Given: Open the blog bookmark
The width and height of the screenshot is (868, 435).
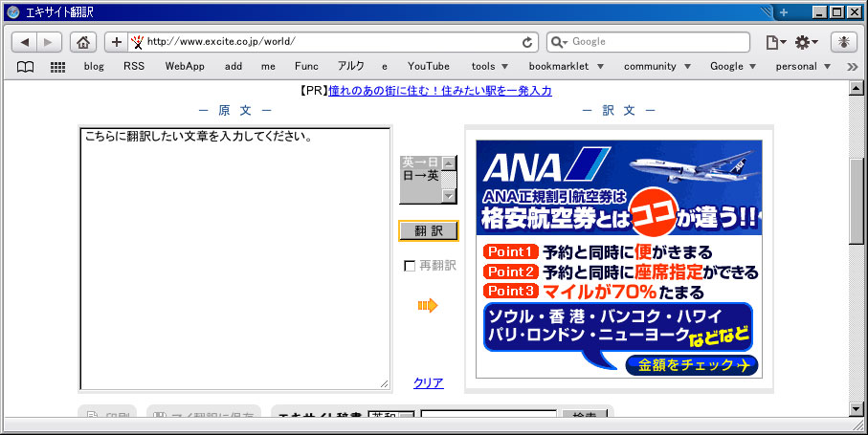Looking at the screenshot, I should tap(94, 66).
